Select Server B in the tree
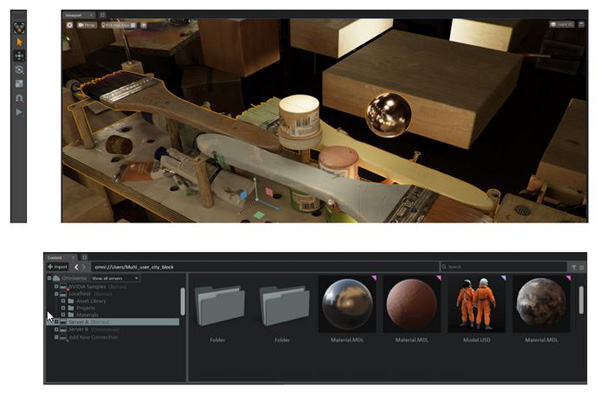The height and width of the screenshot is (394, 600). 78,329
